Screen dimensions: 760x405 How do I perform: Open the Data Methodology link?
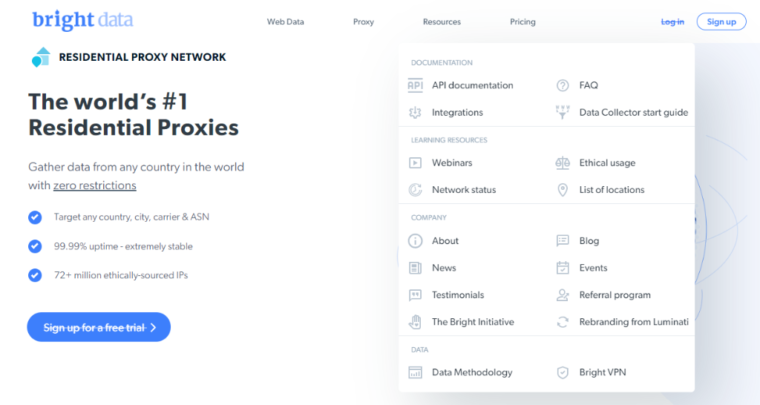click(x=472, y=373)
